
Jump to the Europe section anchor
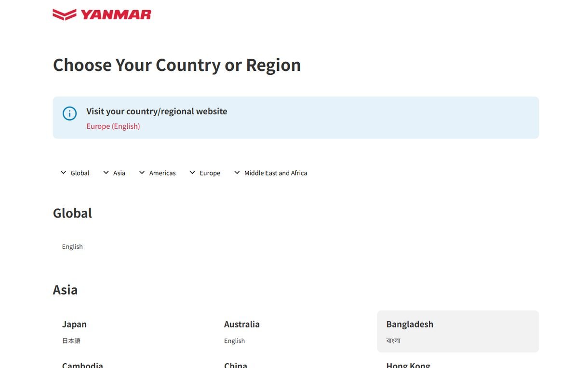[x=205, y=173]
